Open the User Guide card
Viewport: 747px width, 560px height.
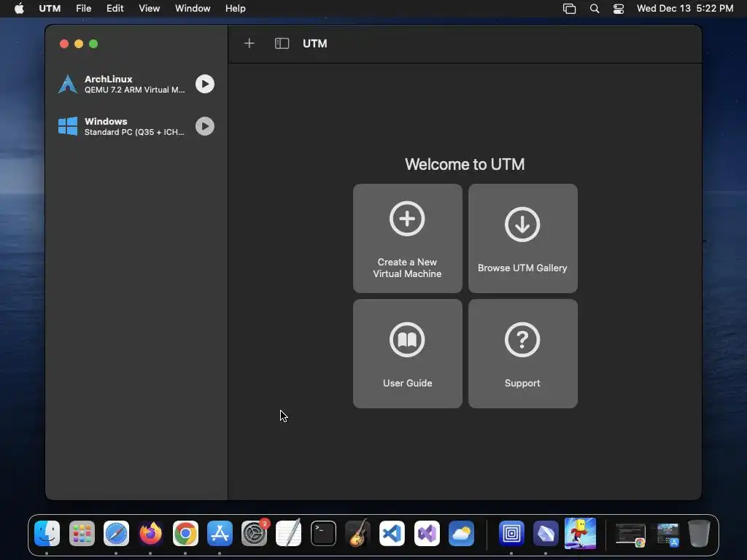coord(407,354)
